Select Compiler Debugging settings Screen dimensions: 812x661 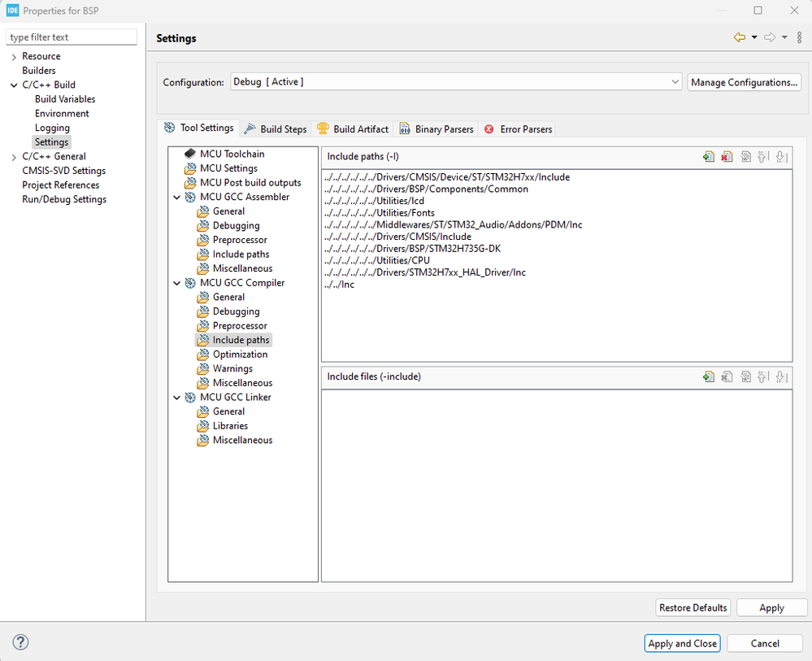pyautogui.click(x=228, y=311)
